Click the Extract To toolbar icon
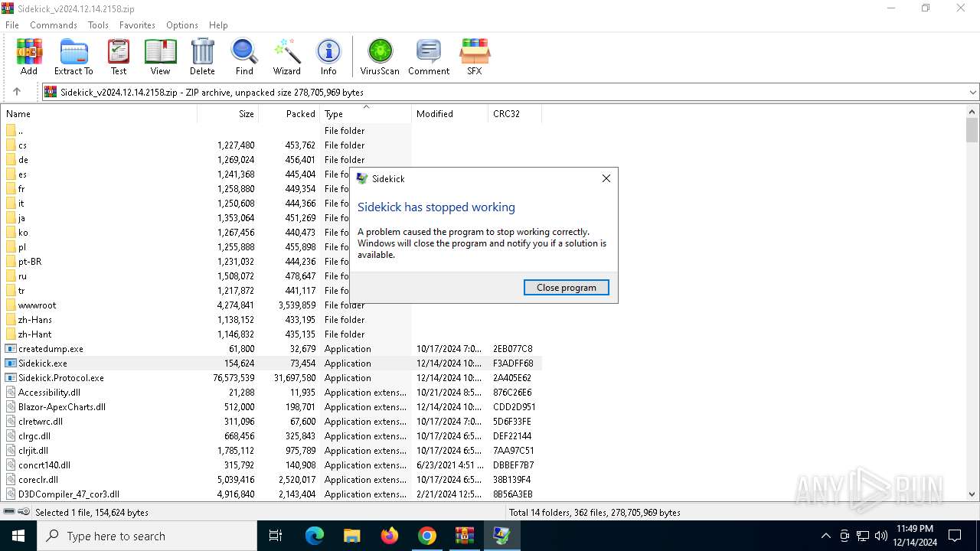 [73, 57]
